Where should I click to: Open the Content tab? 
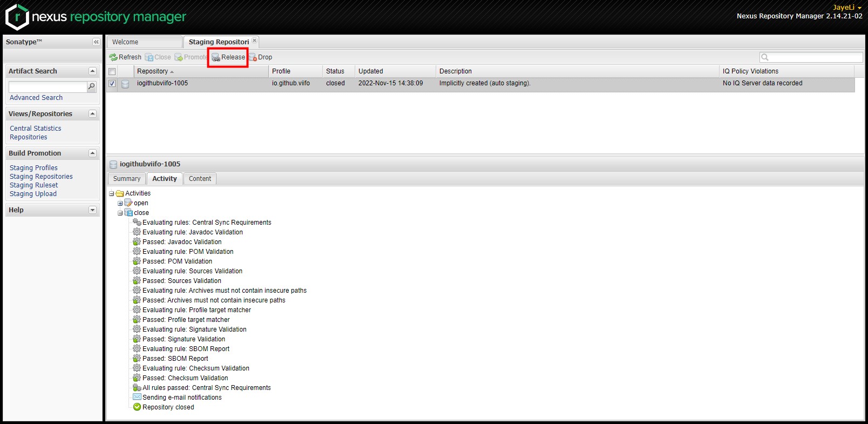point(200,179)
